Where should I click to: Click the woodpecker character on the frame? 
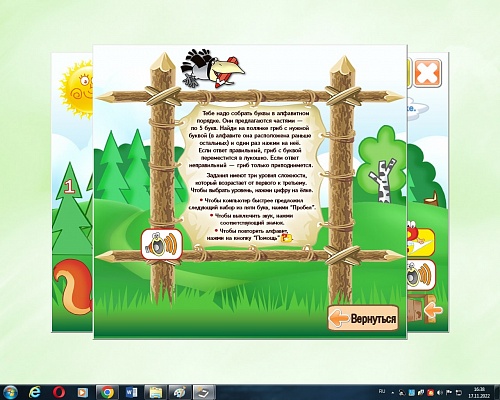[x=212, y=69]
